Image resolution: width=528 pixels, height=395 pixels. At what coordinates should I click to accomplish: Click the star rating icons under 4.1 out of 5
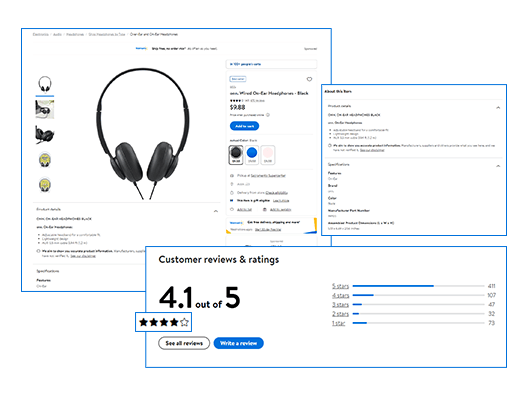click(164, 322)
